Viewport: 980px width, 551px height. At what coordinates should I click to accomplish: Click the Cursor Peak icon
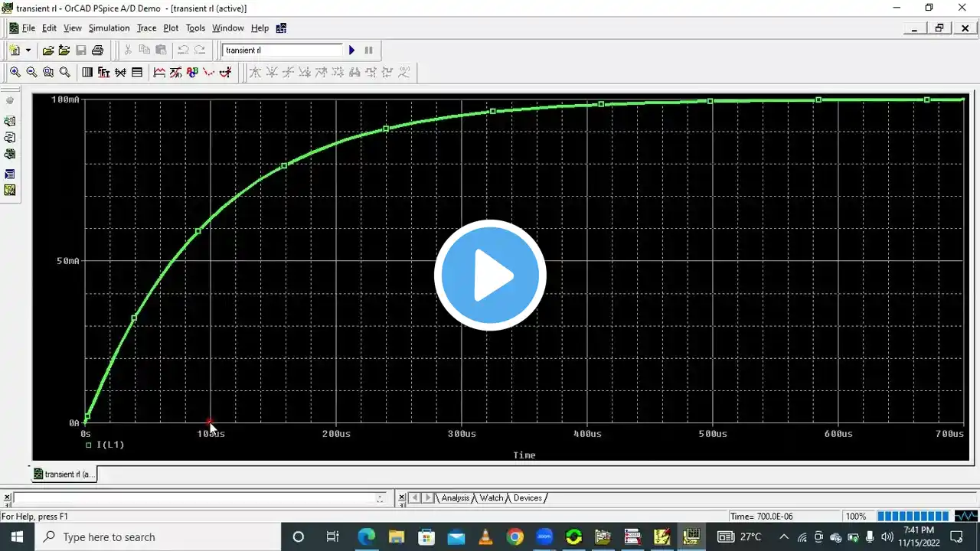(255, 72)
